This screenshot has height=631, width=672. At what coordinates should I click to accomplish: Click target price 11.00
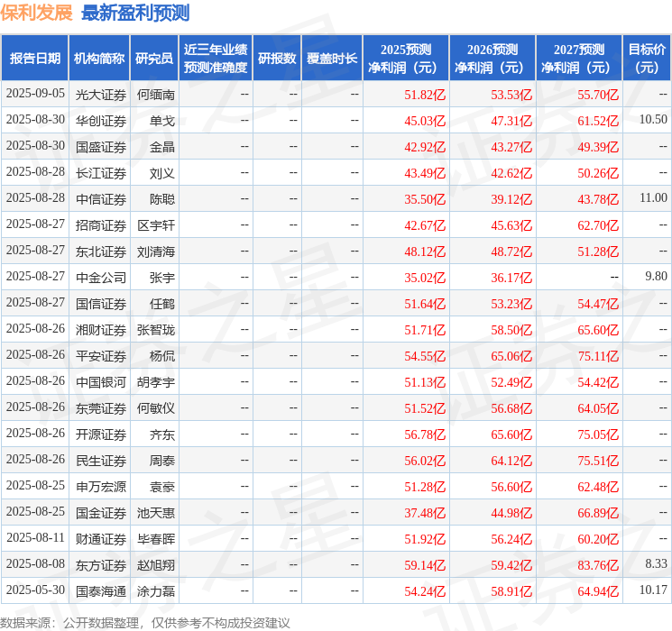[653, 197]
